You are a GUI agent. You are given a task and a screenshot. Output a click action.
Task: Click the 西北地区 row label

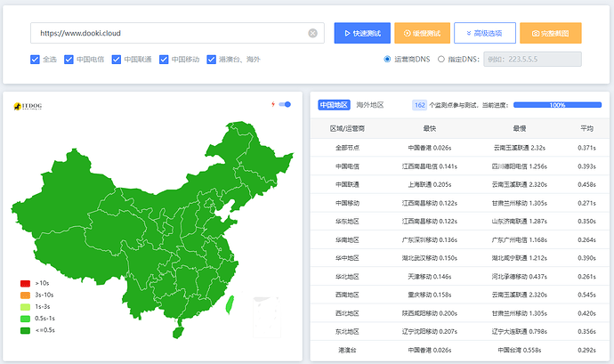(x=347, y=313)
